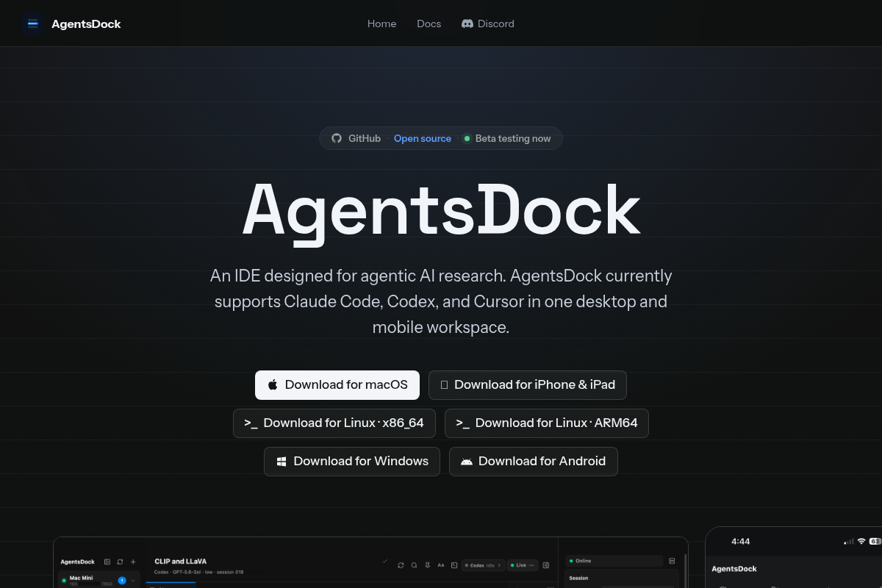Viewport: 882px width, 588px height.
Task: Click Download for Windows button
Action: 352,462
